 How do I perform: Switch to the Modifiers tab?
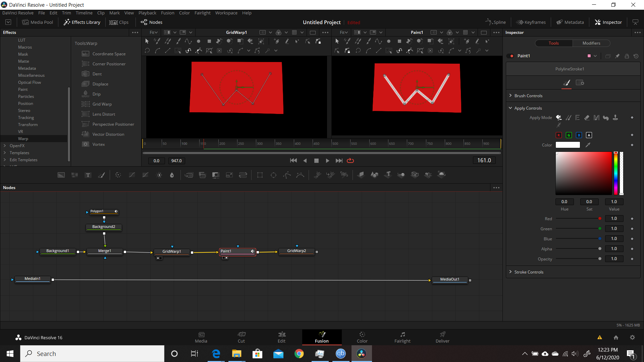pyautogui.click(x=591, y=43)
